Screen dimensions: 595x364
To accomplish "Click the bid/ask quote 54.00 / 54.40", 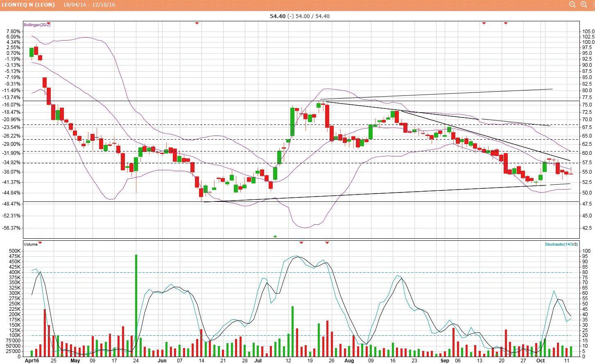I will (x=312, y=16).
